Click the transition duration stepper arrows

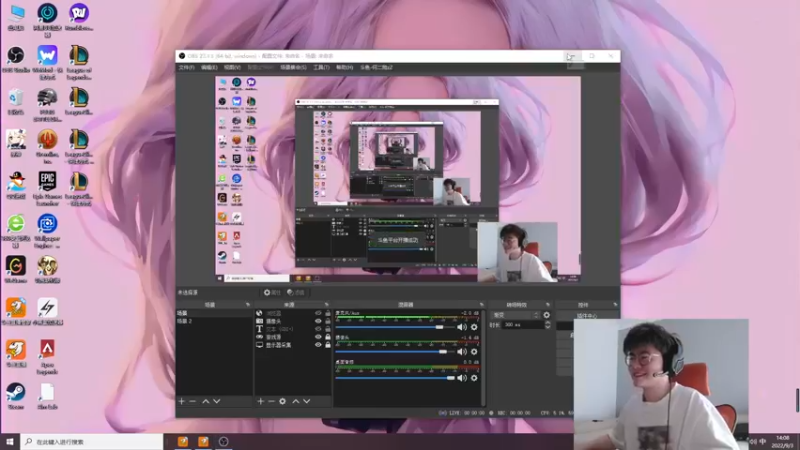pos(547,325)
